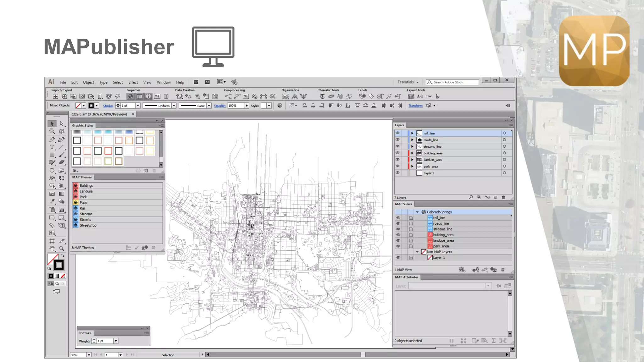The width and height of the screenshot is (644, 362).
Task: Select the Gradient tool
Action: [62, 194]
